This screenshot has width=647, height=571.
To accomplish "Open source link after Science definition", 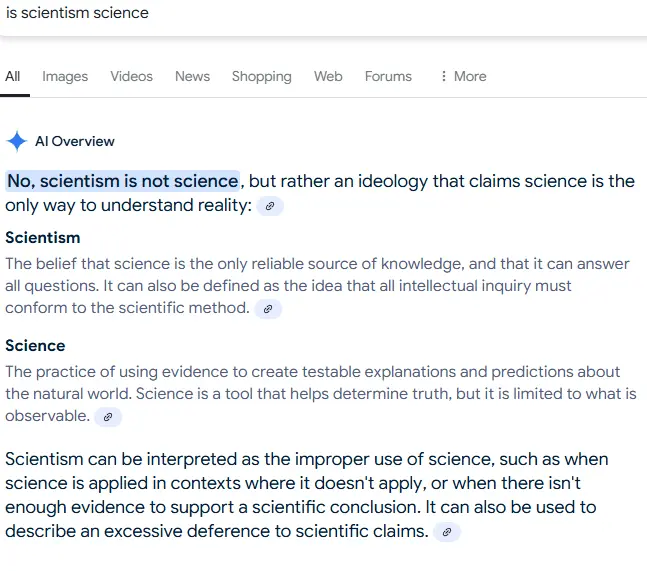I will point(108,417).
